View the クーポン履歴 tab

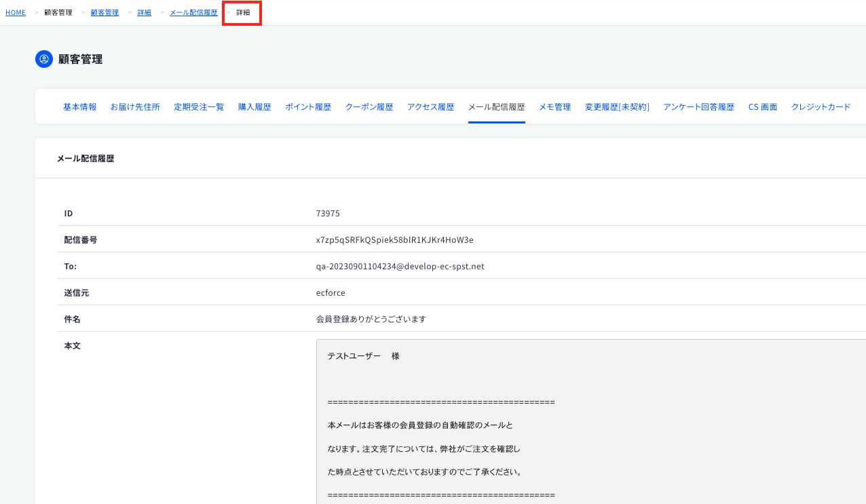[369, 107]
